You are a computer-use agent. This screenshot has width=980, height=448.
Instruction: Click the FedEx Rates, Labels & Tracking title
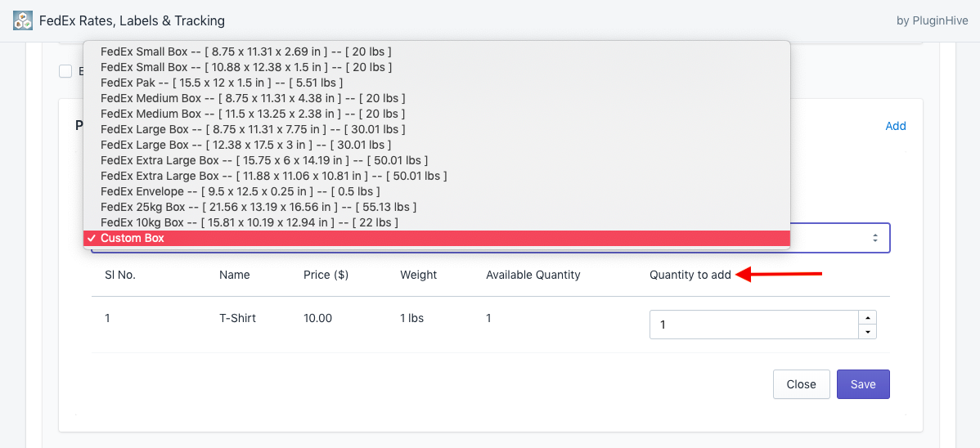[132, 20]
